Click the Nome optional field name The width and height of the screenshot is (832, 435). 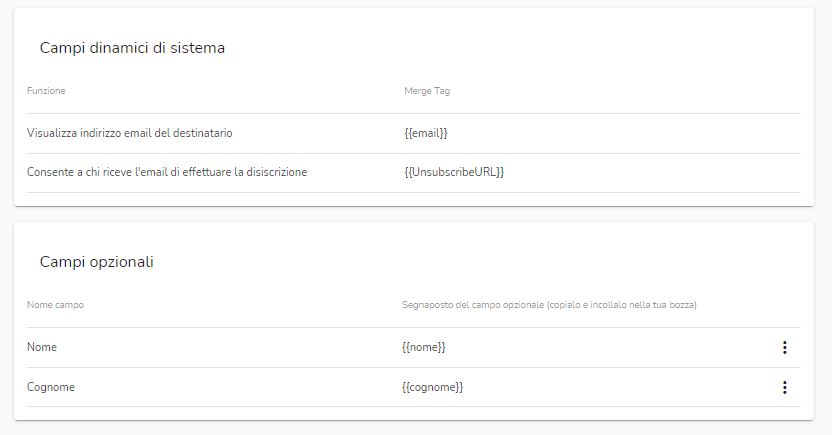tap(42, 347)
